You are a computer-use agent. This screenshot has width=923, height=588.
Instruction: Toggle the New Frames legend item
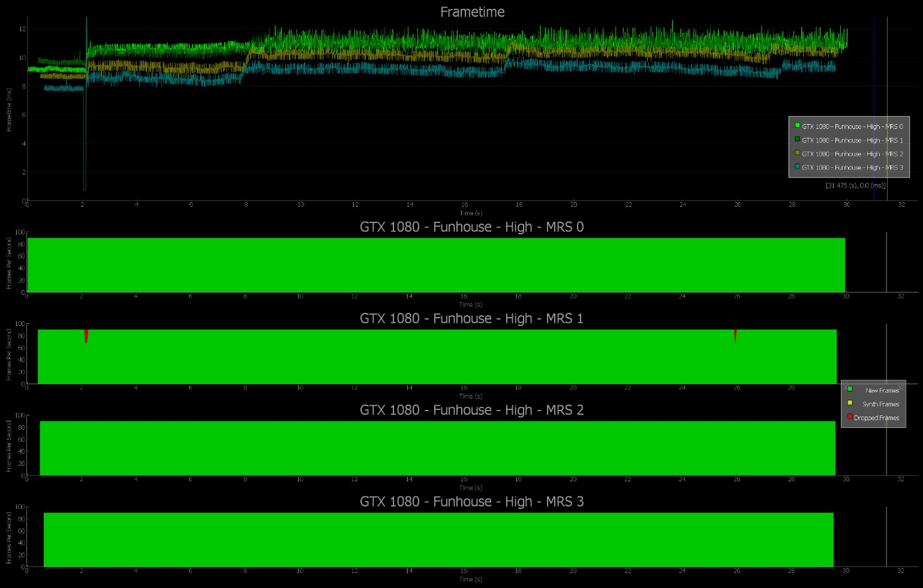(x=882, y=390)
